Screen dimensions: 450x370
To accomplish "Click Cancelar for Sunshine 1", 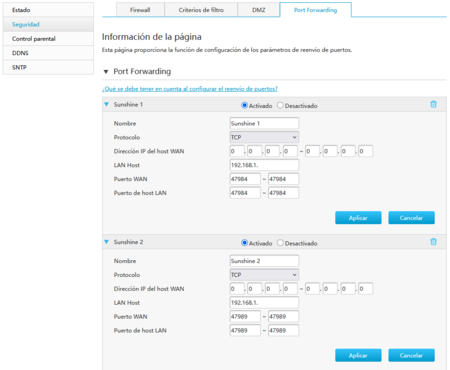I will coord(411,218).
